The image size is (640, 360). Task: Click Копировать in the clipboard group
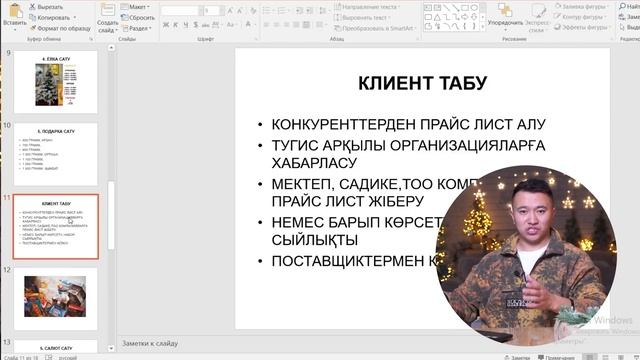coord(49,18)
